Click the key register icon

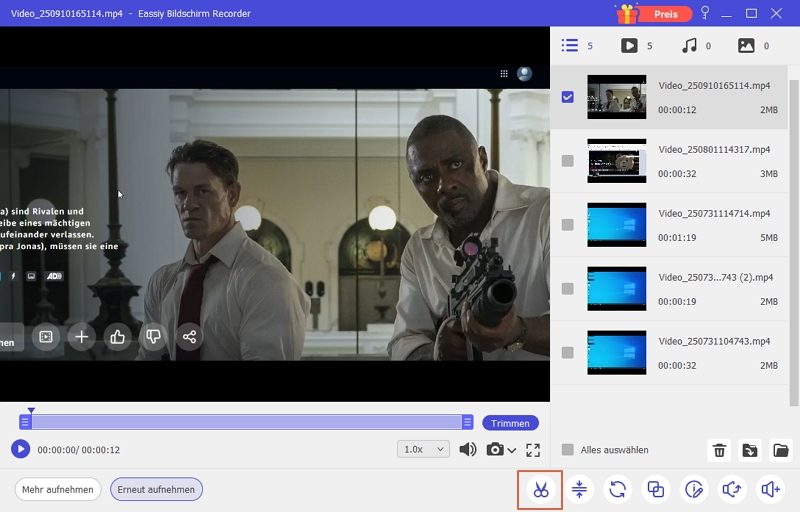[x=705, y=13]
